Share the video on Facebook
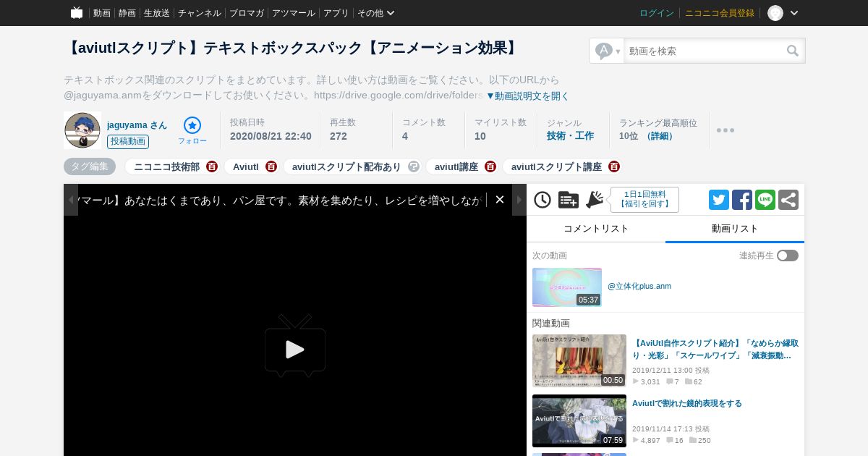 742,200
